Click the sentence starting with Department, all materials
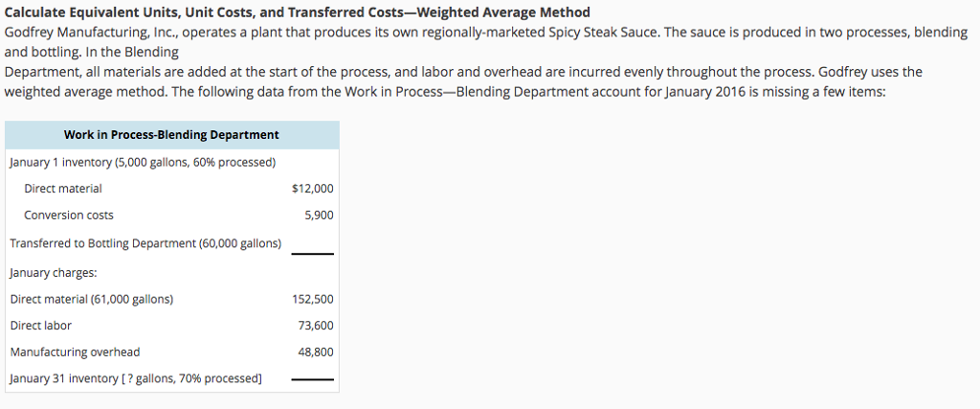This screenshot has width=980, height=409. 463,72
